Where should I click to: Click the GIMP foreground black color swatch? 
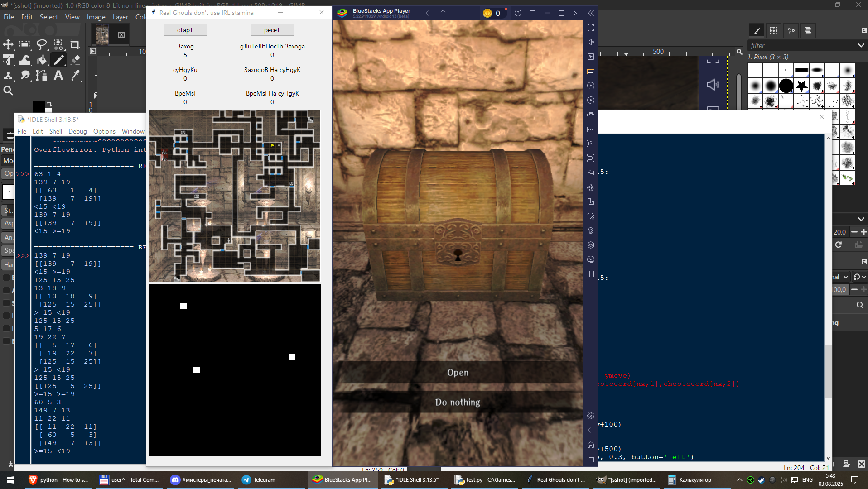pyautogui.click(x=39, y=107)
